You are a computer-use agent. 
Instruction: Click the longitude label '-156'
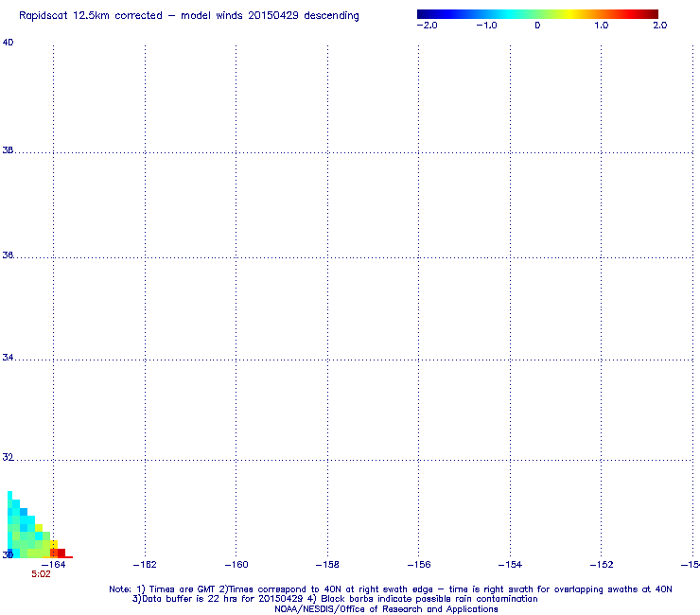[x=419, y=565]
